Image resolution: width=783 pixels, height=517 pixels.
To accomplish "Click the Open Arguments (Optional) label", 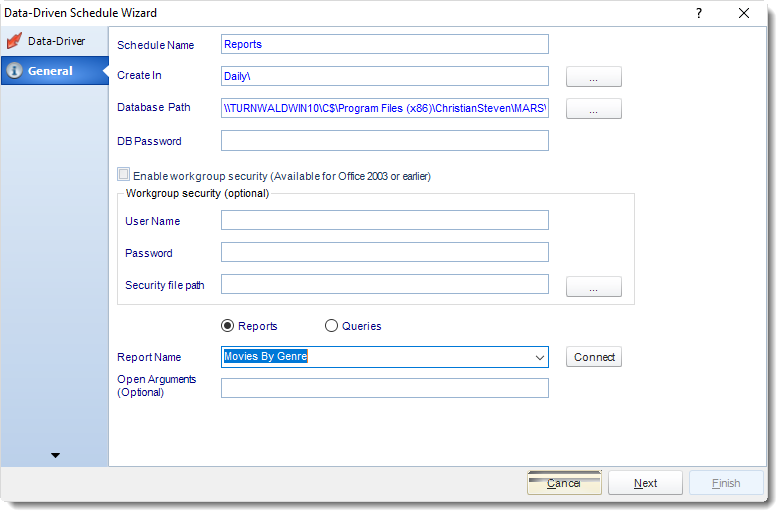I will 156,386.
